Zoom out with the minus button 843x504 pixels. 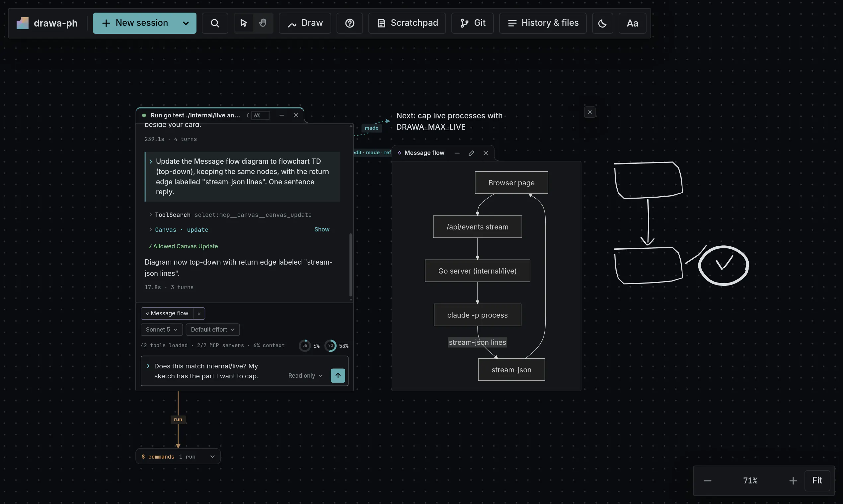pyautogui.click(x=707, y=480)
